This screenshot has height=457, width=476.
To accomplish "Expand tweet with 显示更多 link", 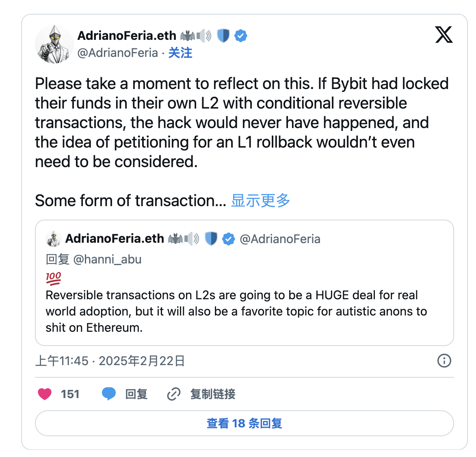I will coord(260,200).
